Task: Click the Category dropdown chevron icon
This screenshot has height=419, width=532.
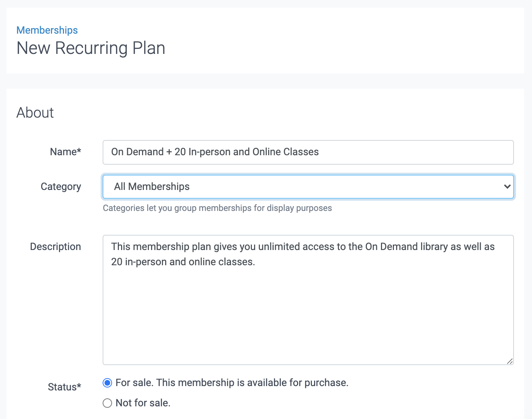Action: [506, 187]
